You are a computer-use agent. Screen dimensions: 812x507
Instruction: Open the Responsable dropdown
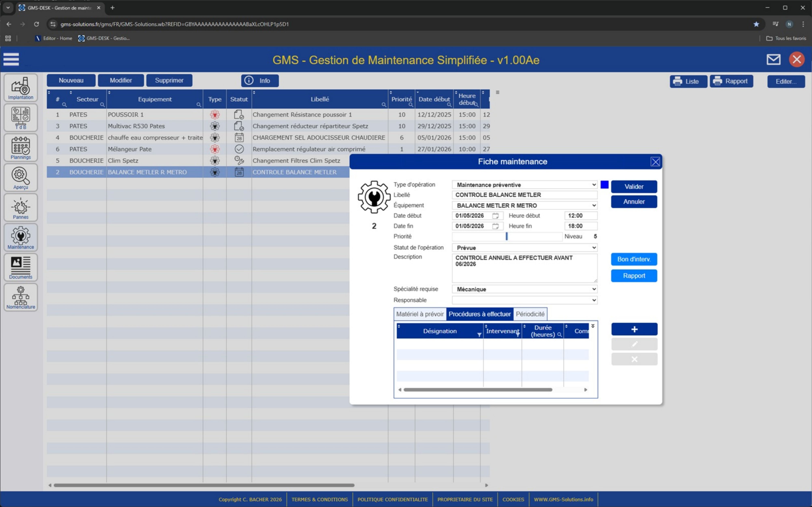(593, 300)
